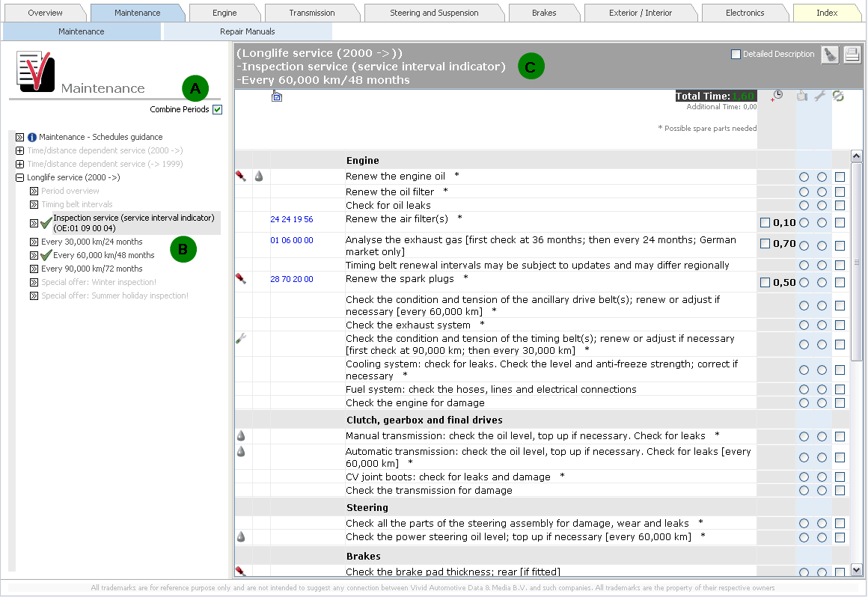Click the Additional Time: 0,00 text
This screenshot has height=597, width=868.
(721, 107)
